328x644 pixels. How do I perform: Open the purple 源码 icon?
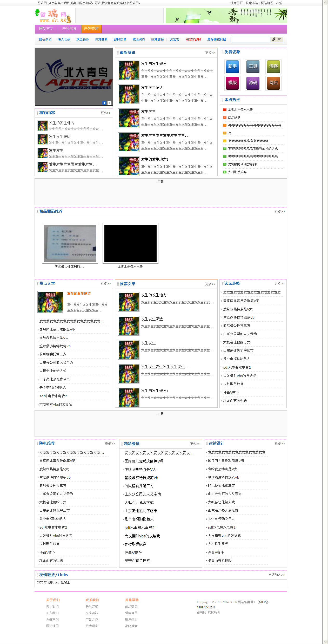(x=253, y=83)
